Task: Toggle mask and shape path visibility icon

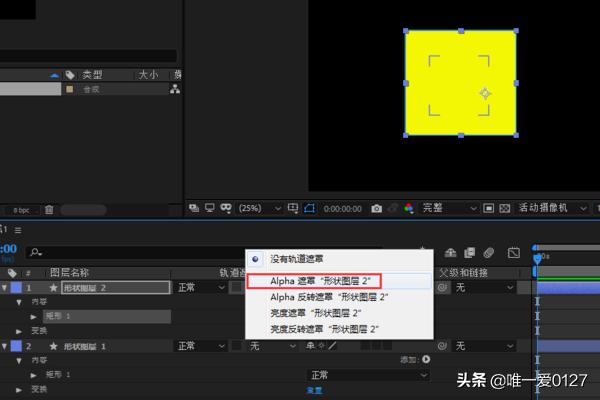Action: click(x=226, y=208)
